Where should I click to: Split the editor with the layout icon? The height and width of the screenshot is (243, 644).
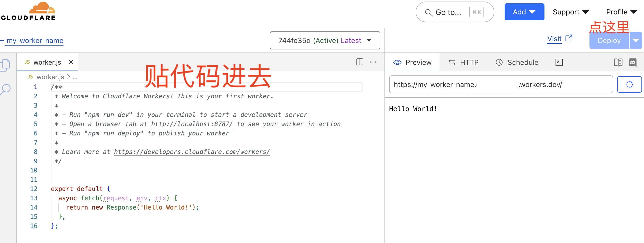(x=360, y=62)
